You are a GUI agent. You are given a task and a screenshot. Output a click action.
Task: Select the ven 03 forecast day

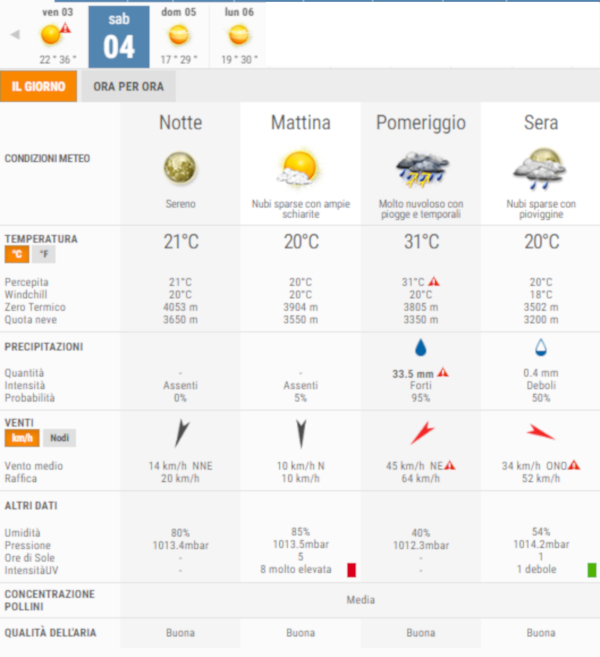pyautogui.click(x=57, y=36)
